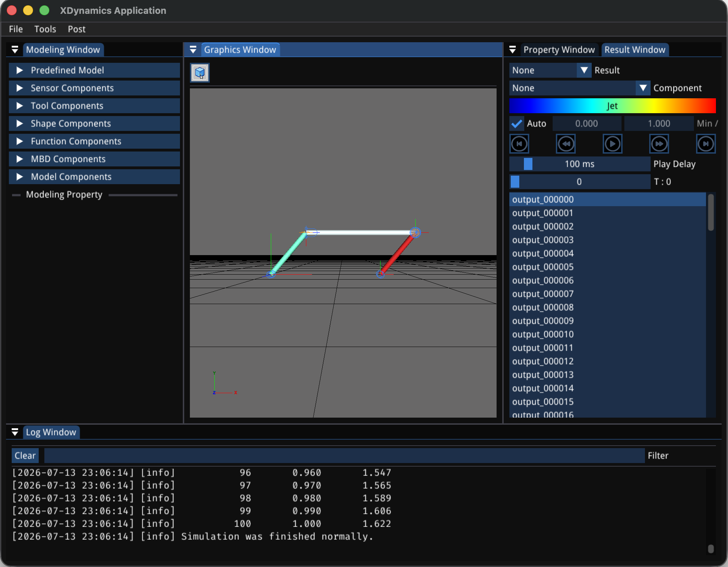Image resolution: width=728 pixels, height=567 pixels.
Task: Open the Property Window panel menu triangle
Action: [513, 50]
